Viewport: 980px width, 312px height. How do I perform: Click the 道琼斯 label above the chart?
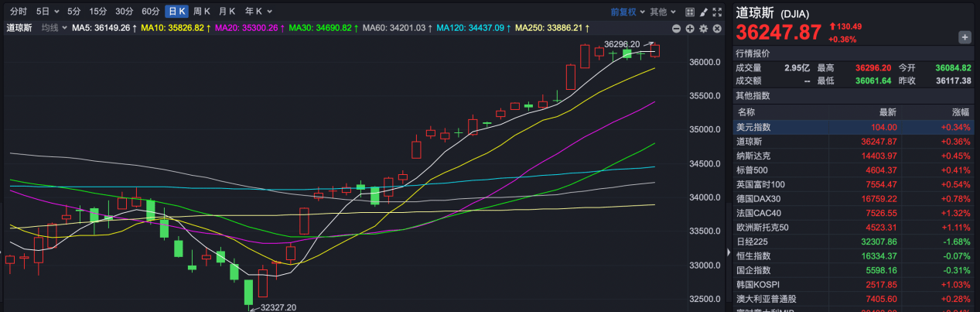pos(20,28)
